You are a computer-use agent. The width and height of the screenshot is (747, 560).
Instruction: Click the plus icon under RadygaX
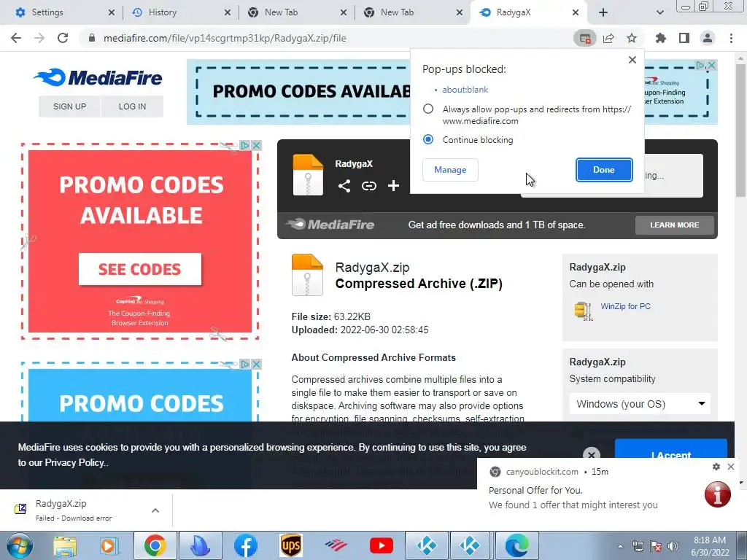(x=393, y=186)
